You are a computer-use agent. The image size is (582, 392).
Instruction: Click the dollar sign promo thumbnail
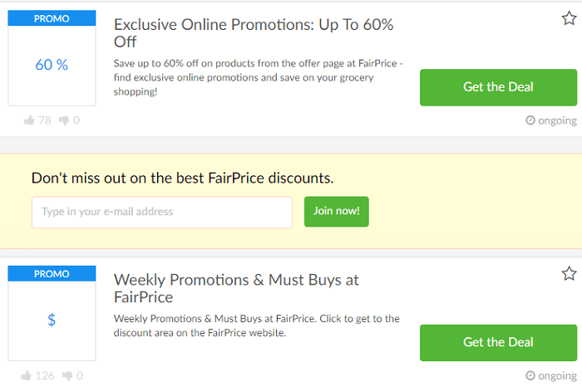52,320
